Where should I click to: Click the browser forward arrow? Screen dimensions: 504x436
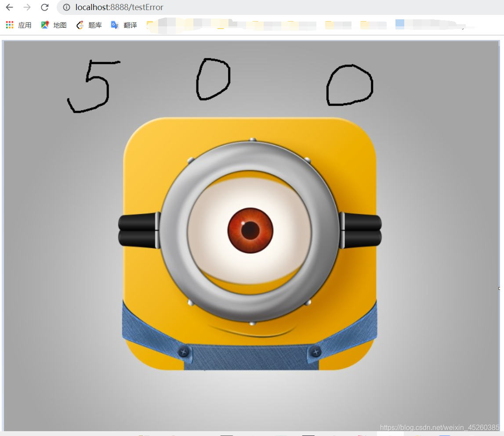pyautogui.click(x=27, y=7)
